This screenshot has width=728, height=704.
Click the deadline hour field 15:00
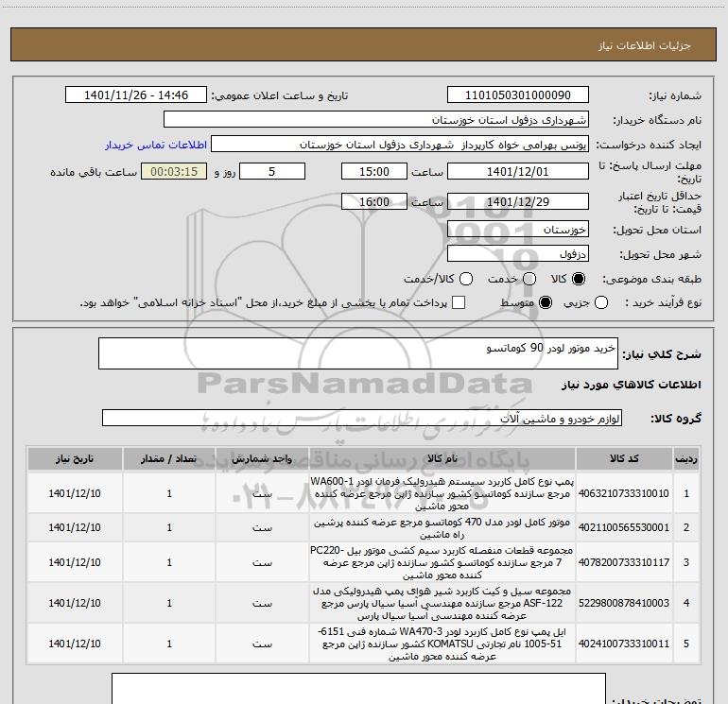click(x=374, y=171)
